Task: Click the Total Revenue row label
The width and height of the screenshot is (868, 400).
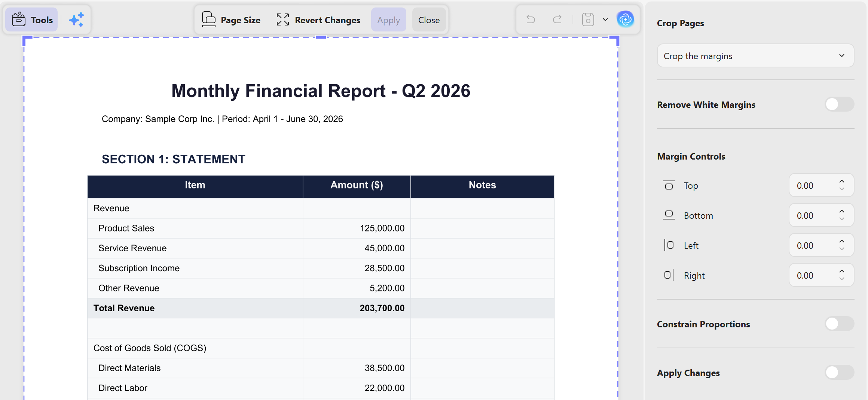Action: (124, 308)
